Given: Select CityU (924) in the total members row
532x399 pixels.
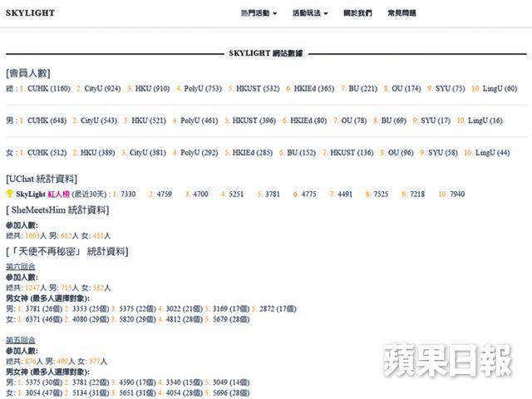Looking at the screenshot, I should [101, 88].
